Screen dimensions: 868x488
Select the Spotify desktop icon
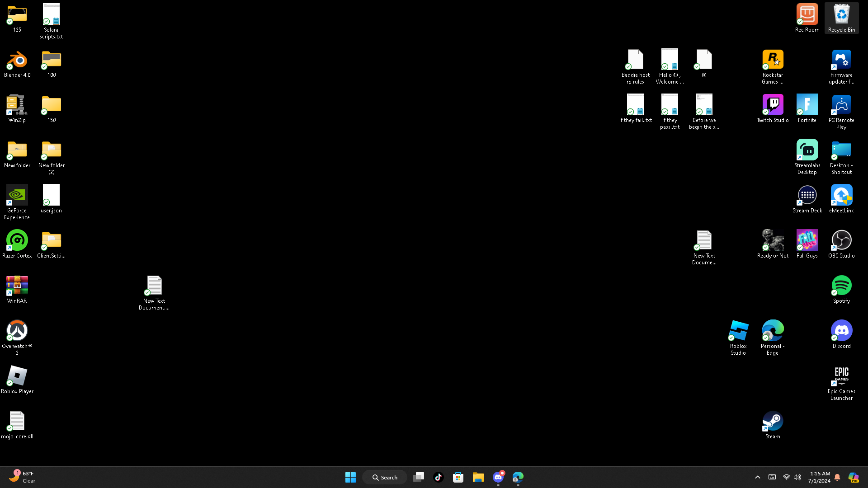[x=842, y=290]
